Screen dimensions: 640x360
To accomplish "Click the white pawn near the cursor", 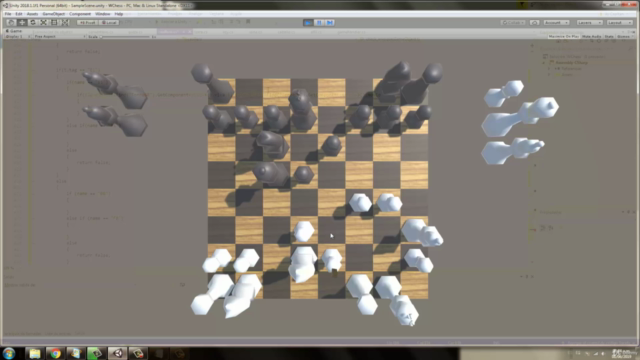I will (332, 259).
